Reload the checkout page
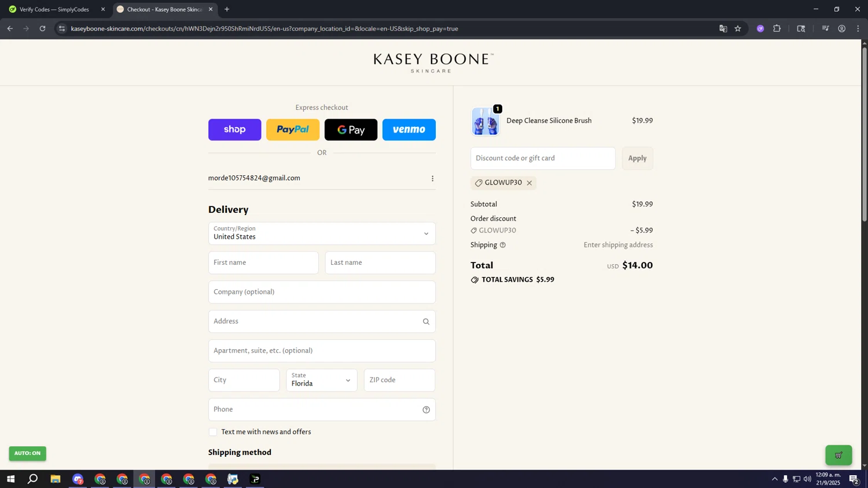The image size is (868, 488). tap(42, 28)
